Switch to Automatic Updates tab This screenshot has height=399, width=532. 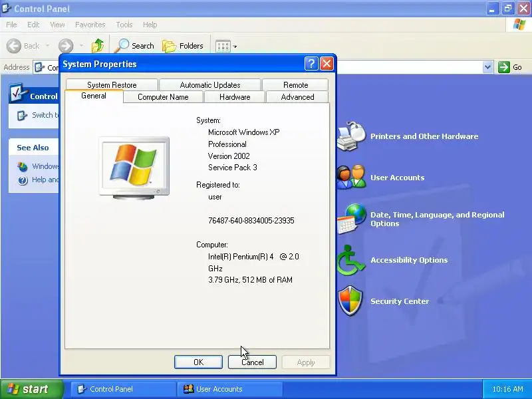coord(210,85)
